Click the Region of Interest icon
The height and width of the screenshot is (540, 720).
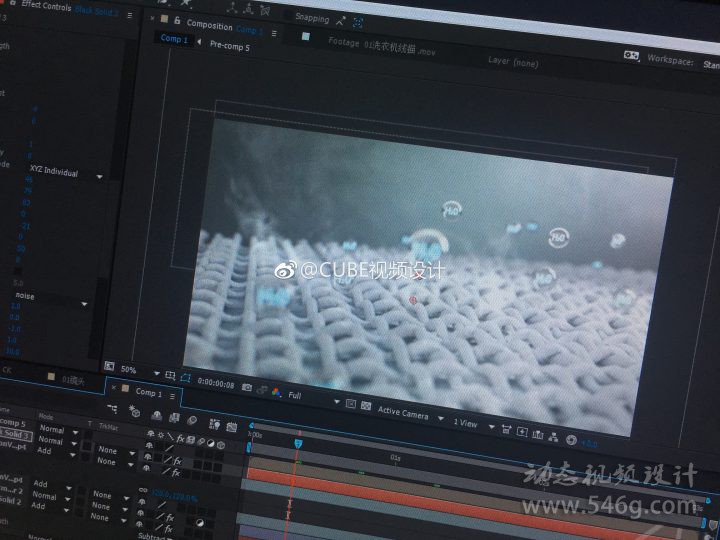pos(351,404)
